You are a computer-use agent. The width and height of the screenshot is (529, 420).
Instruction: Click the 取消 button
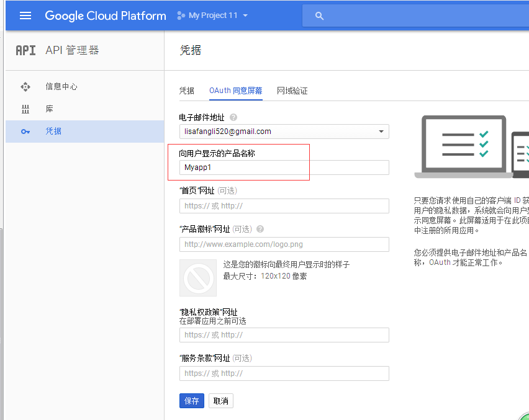coord(221,401)
